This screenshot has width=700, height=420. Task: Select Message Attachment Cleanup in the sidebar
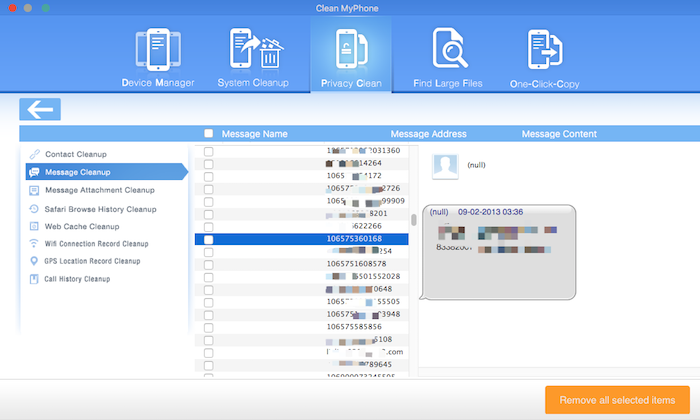point(100,190)
